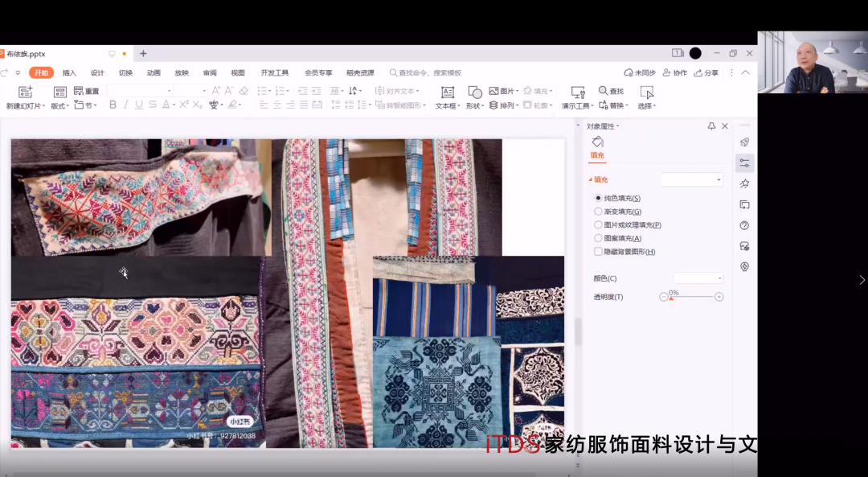This screenshot has width=868, height=477.
Task: Click the Underline formatting icon
Action: pos(139,105)
